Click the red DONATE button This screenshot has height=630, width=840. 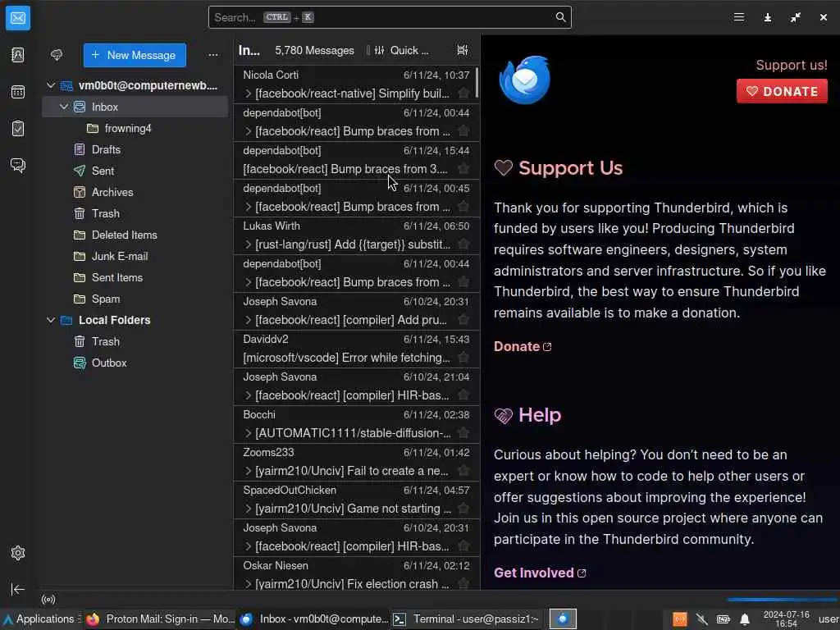coord(782,91)
